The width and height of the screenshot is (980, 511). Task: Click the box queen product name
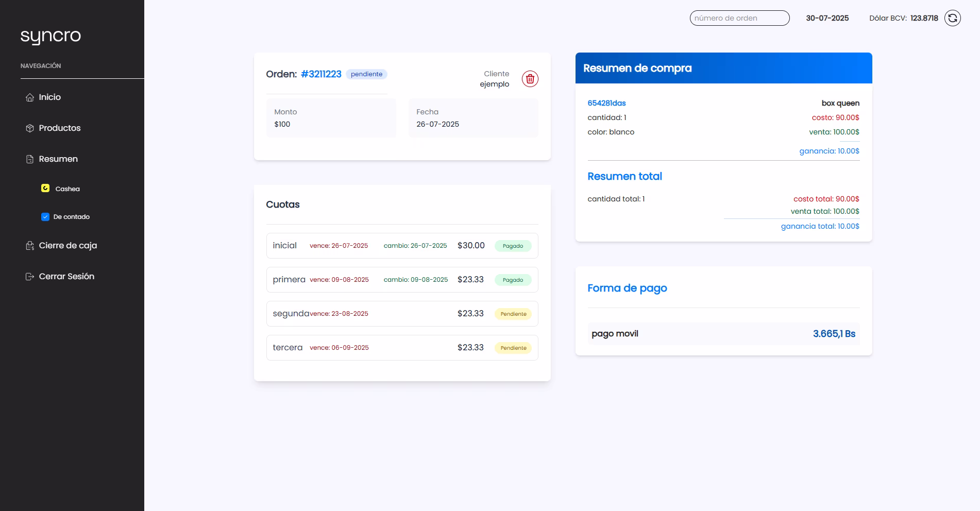tap(840, 103)
